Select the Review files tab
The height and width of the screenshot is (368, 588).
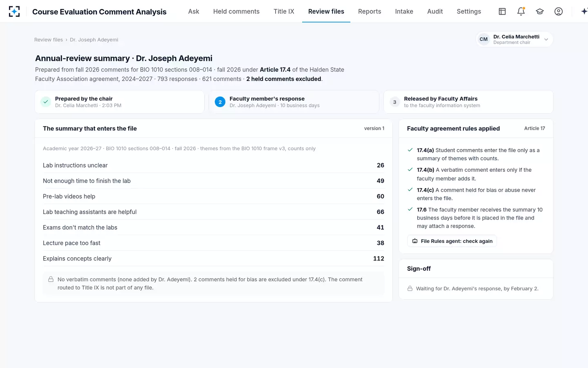(x=326, y=11)
